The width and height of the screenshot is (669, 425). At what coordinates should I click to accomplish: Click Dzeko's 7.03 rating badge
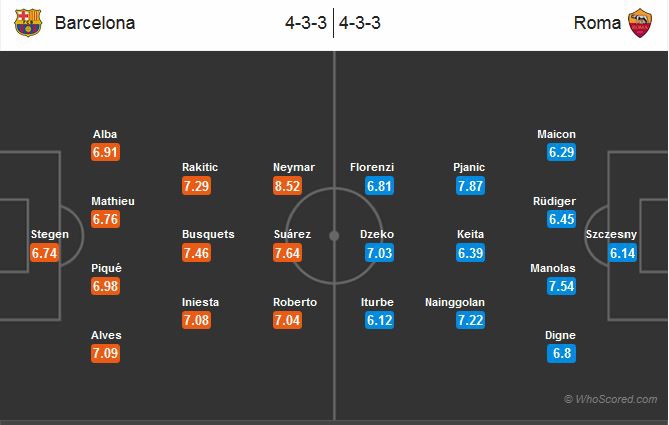click(x=377, y=253)
